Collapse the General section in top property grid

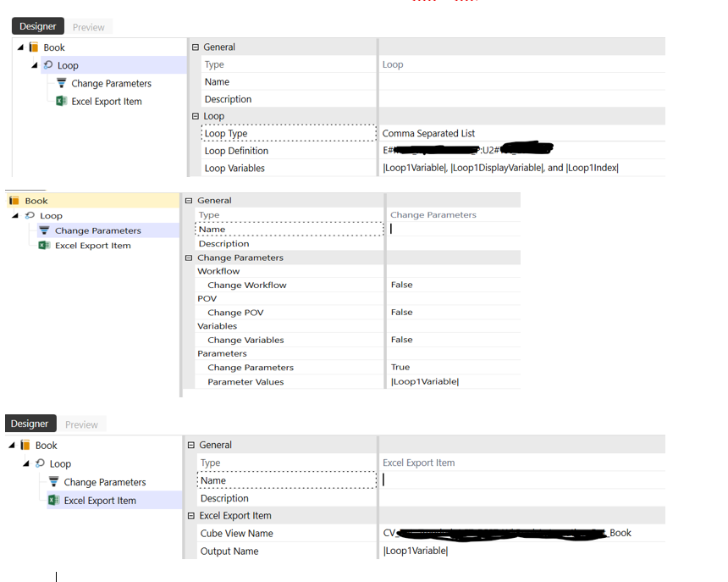[x=195, y=47]
